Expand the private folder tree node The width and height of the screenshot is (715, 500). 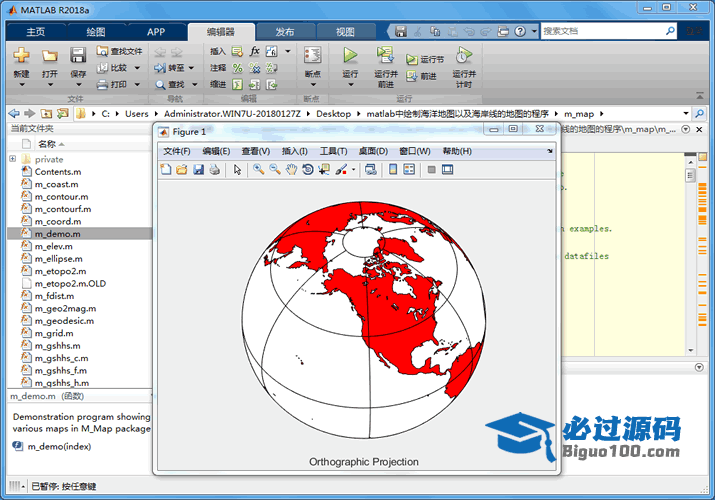[13, 159]
